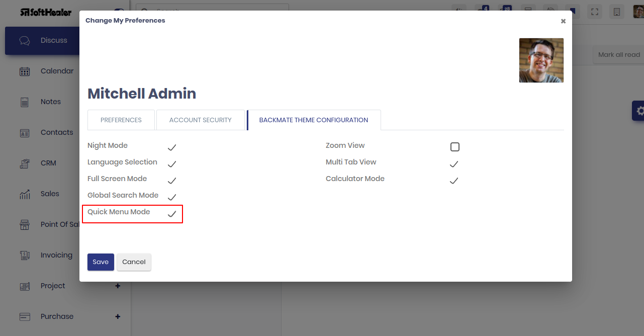Viewport: 644px width, 336px height.
Task: Close the Change My Preferences dialog
Action: coord(563,21)
